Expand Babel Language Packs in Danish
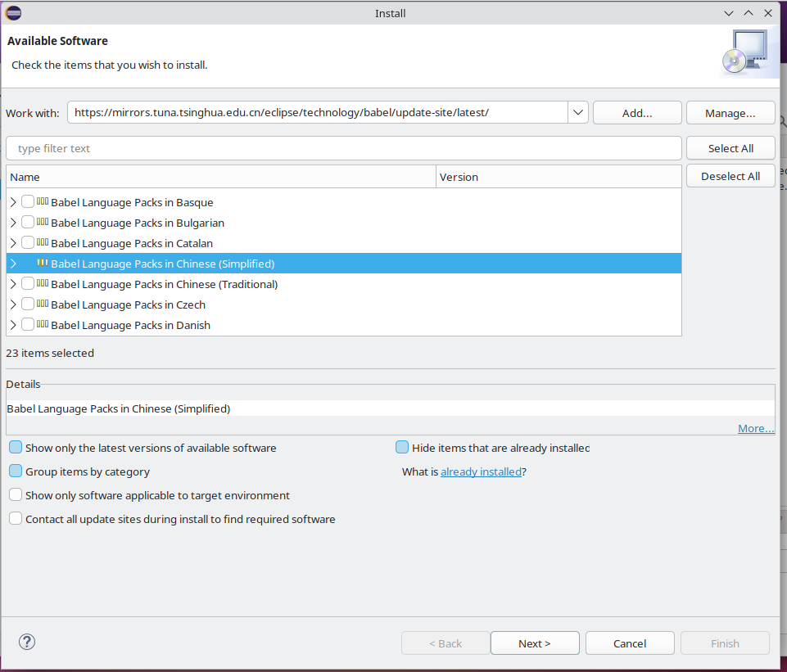 pos(13,325)
